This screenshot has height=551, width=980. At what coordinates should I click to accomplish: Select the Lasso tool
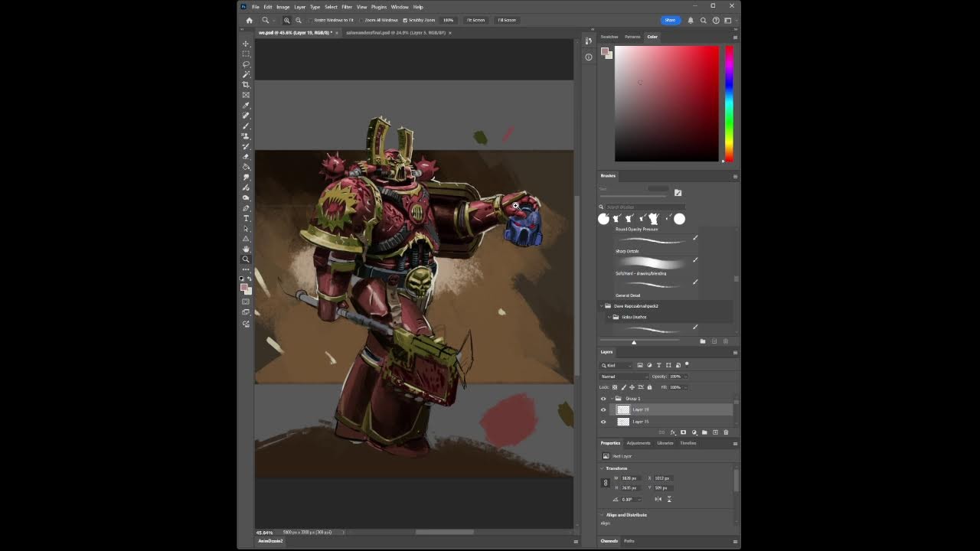point(246,64)
